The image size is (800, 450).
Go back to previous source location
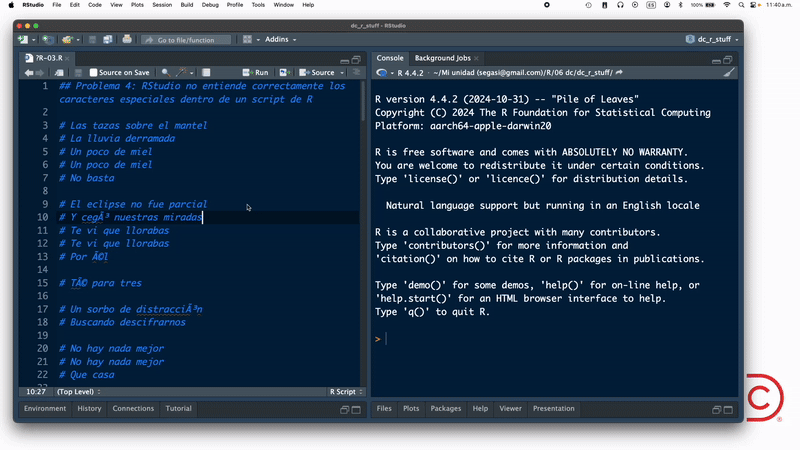pos(29,73)
